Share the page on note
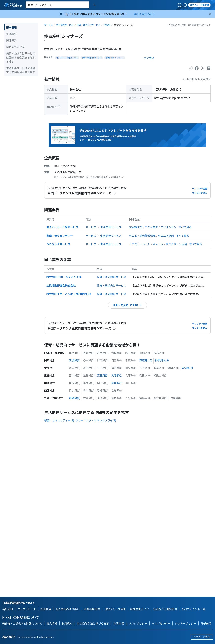 (x=191, y=68)
